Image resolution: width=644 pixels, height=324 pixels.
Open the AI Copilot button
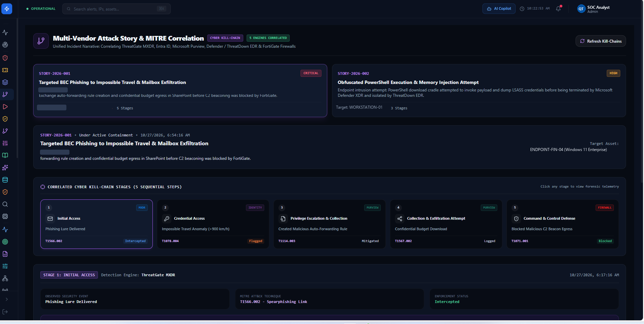tap(499, 9)
